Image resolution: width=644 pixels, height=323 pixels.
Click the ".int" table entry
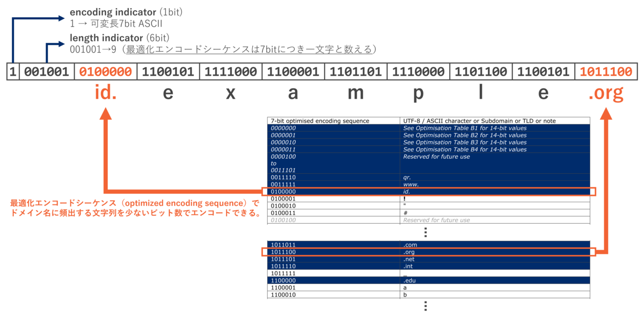408,266
